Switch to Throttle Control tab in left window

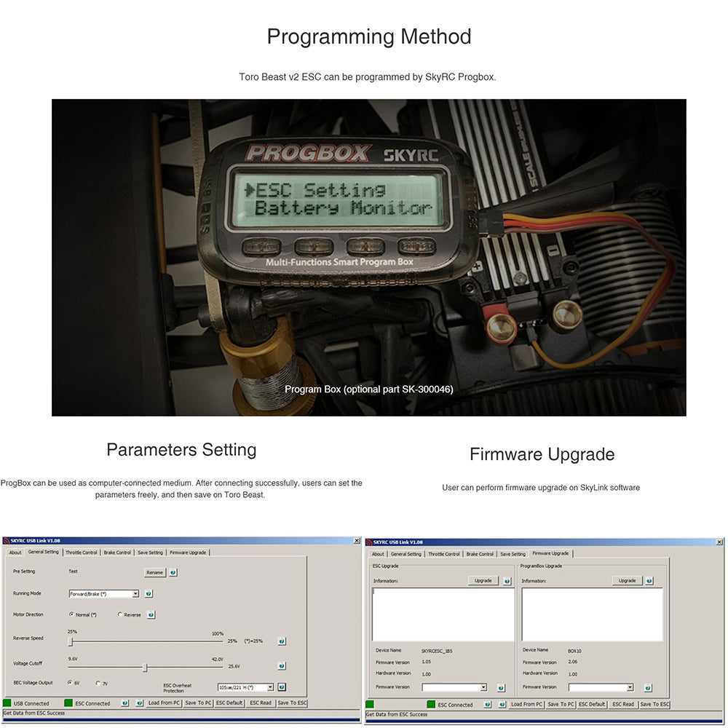click(x=81, y=553)
